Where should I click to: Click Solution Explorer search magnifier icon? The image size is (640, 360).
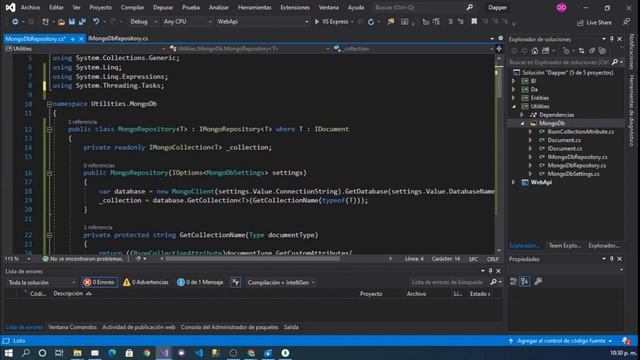tap(615, 62)
